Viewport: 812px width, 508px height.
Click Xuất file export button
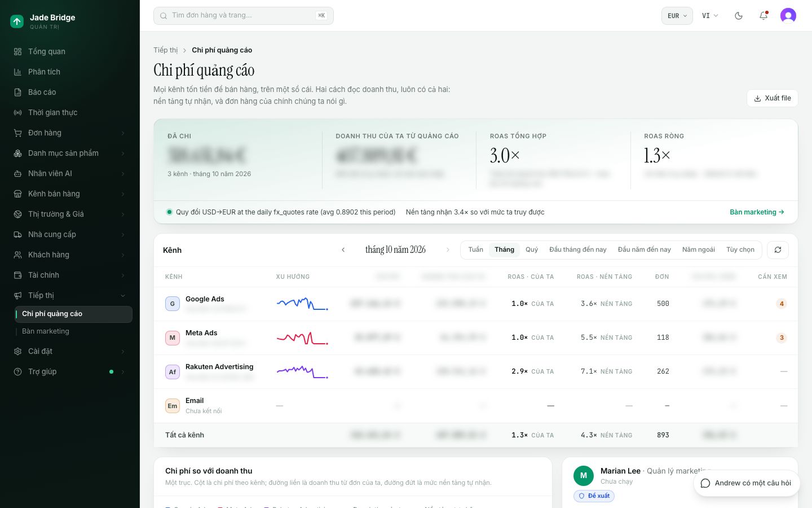pos(773,98)
